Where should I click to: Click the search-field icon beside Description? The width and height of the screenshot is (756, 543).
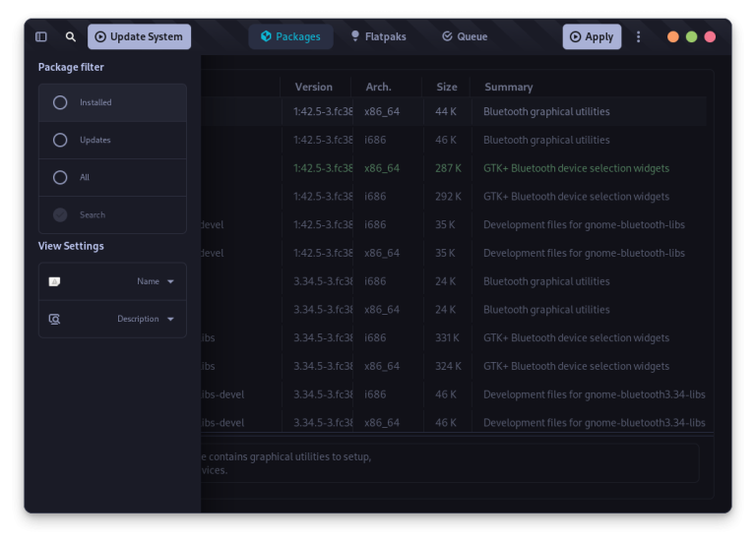[55, 319]
